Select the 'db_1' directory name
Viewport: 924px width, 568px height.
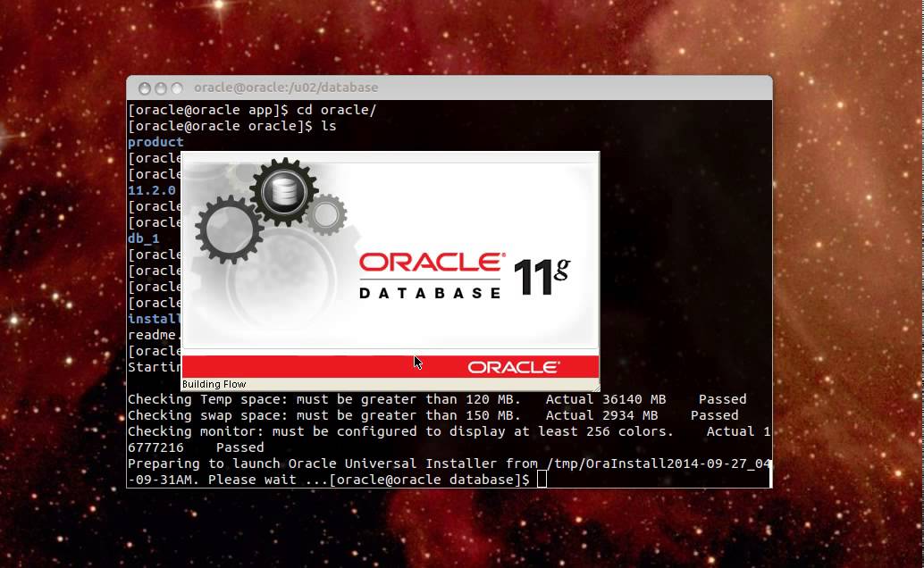point(144,238)
